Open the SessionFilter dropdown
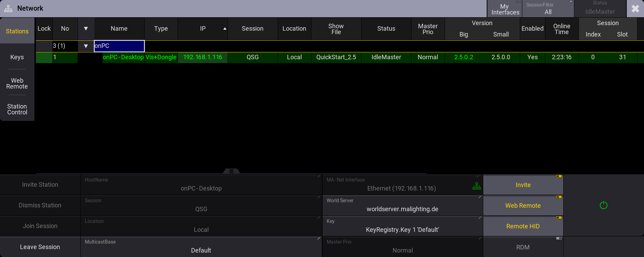This screenshot has height=257, width=644. [x=548, y=9]
